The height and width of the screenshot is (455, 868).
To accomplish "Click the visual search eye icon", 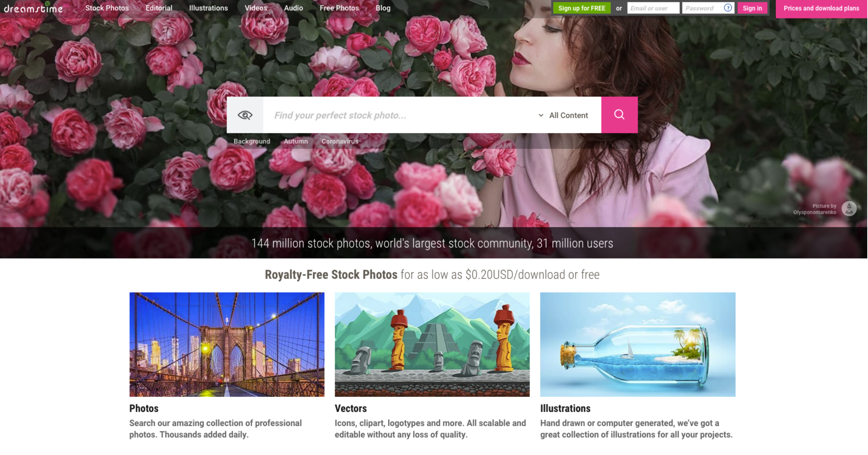I will 245,115.
